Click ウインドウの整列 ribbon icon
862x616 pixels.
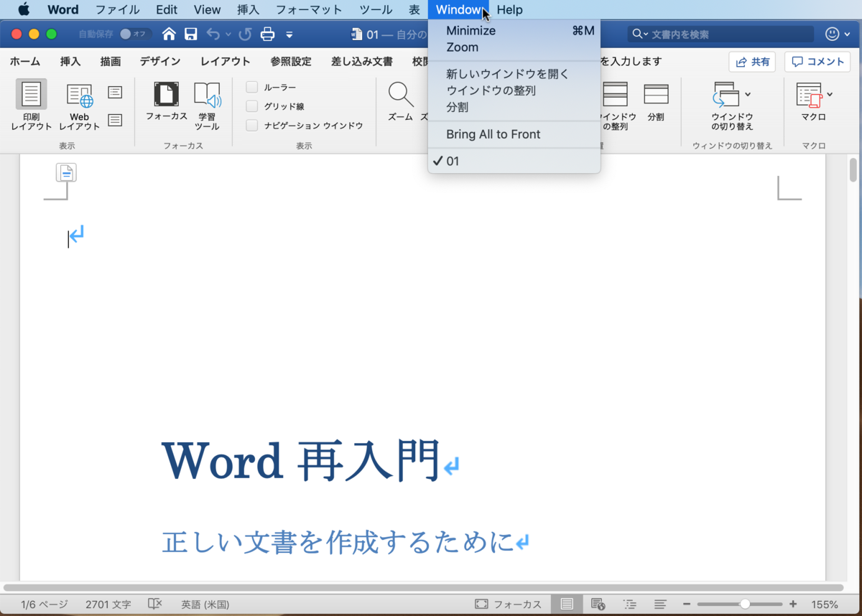615,106
